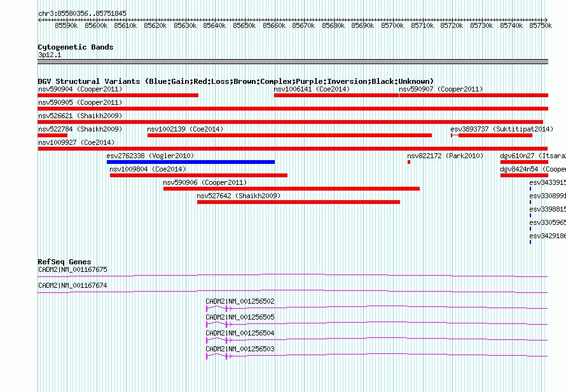566x392 pixels.
Task: Click the esv3305965 variant label
Action: 548,222
